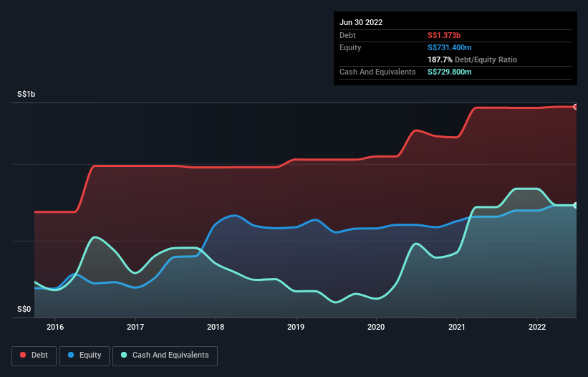Click the tooltip Debt row label
The image size is (588, 377).
point(347,35)
